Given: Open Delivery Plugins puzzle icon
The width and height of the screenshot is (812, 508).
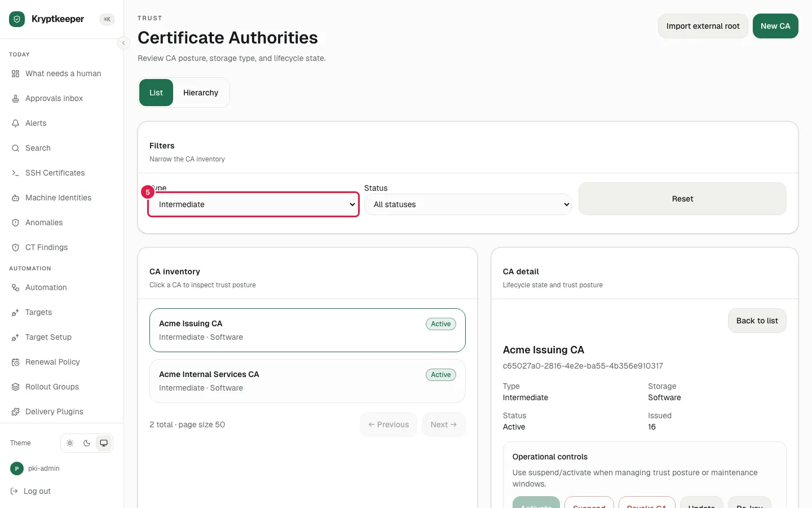Looking at the screenshot, I should 15,411.
